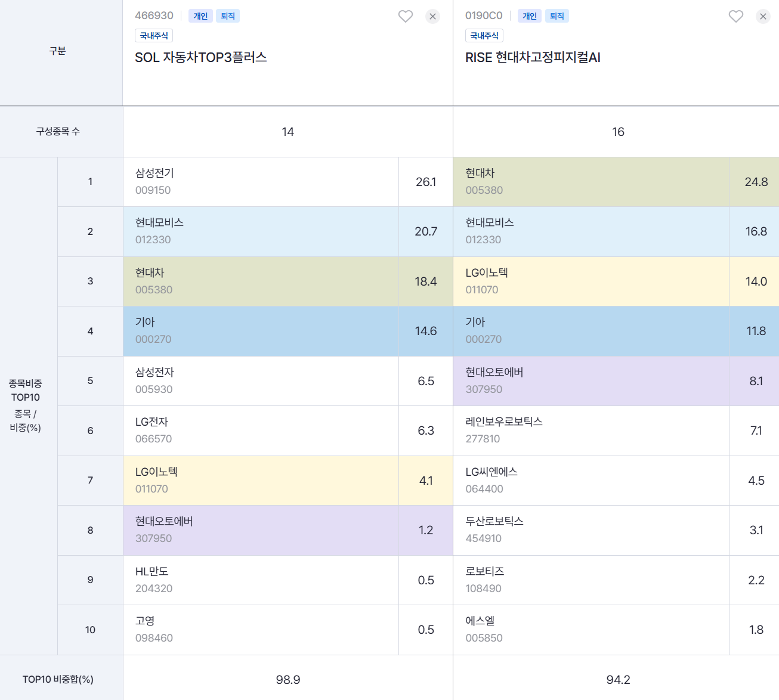The height and width of the screenshot is (700, 779).
Task: Click the 11.8 weight for 기아
Action: (x=756, y=331)
